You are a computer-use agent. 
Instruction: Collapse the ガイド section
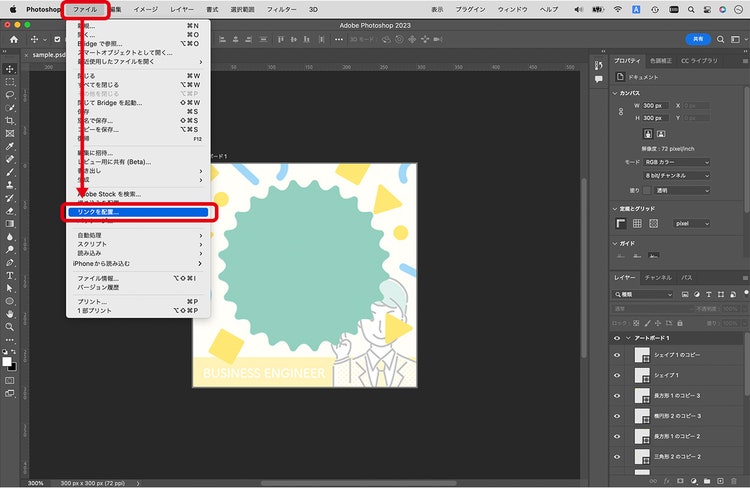tap(615, 244)
